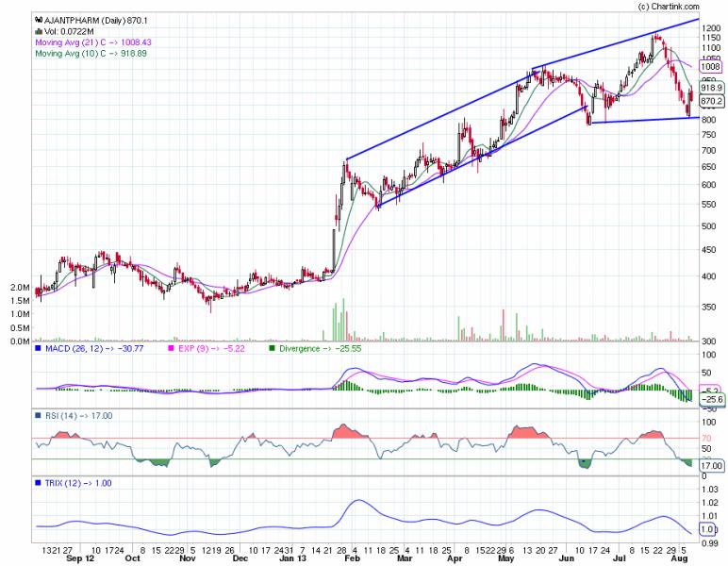
Task: Click the Dec month label
Action: (x=240, y=558)
